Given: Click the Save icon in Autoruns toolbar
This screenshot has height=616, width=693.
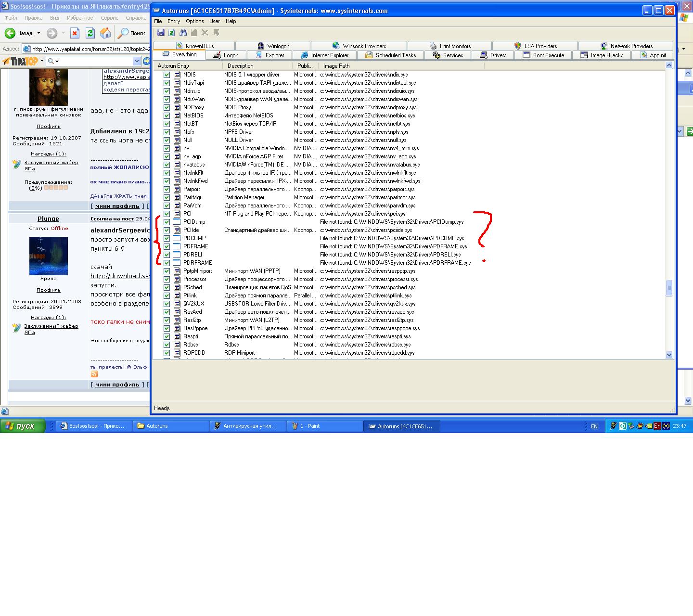Looking at the screenshot, I should [x=161, y=32].
